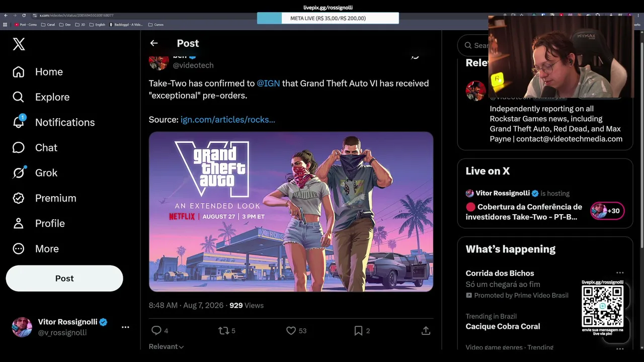Join the Cobertura da Conferência live broadcast
The image size is (644, 362).
click(524, 212)
